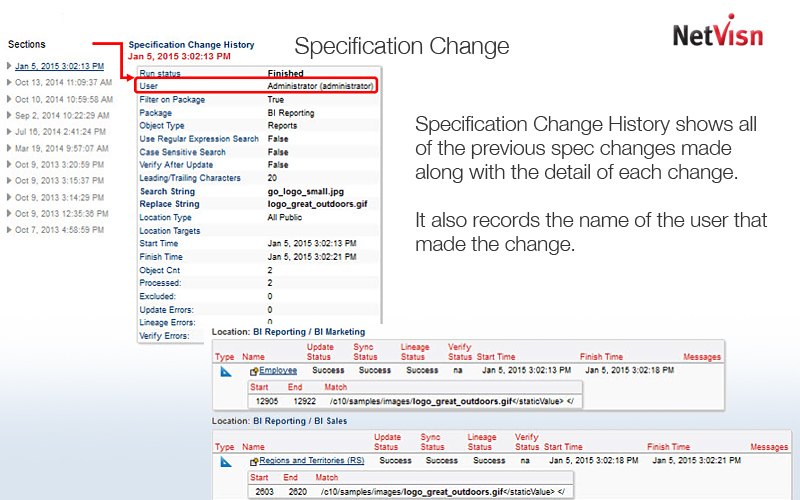This screenshot has width=800, height=500.
Task: Click the Location Type value All Public
Action: pos(285,217)
